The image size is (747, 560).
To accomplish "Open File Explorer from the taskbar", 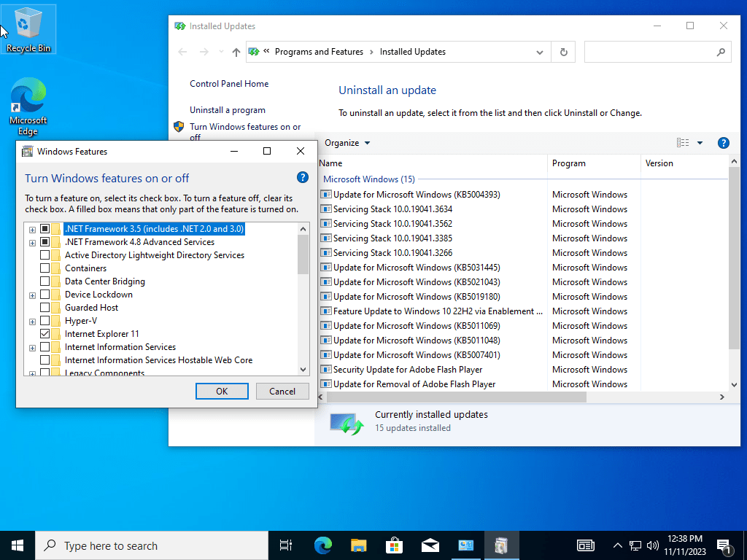I will tap(358, 545).
